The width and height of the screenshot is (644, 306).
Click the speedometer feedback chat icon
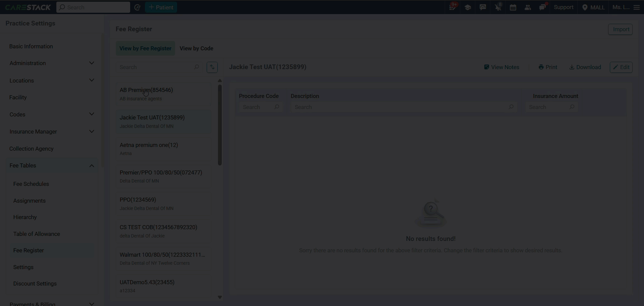click(x=483, y=7)
